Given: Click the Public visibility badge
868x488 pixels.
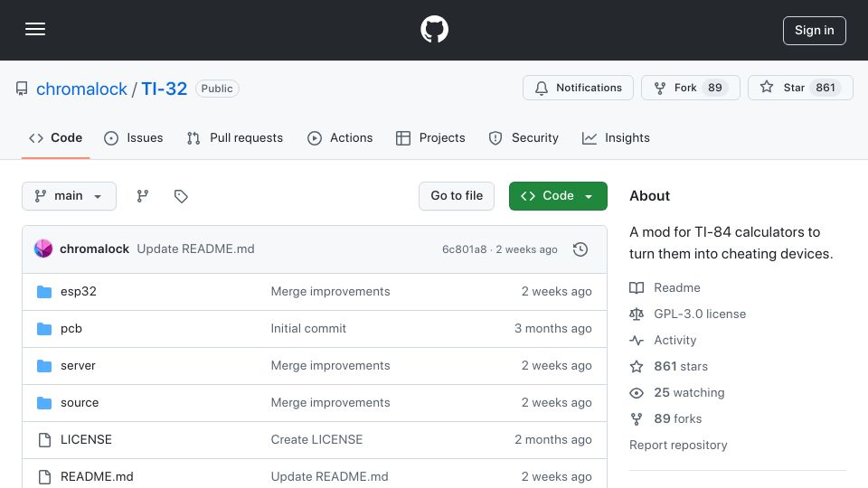Looking at the screenshot, I should pos(217,89).
